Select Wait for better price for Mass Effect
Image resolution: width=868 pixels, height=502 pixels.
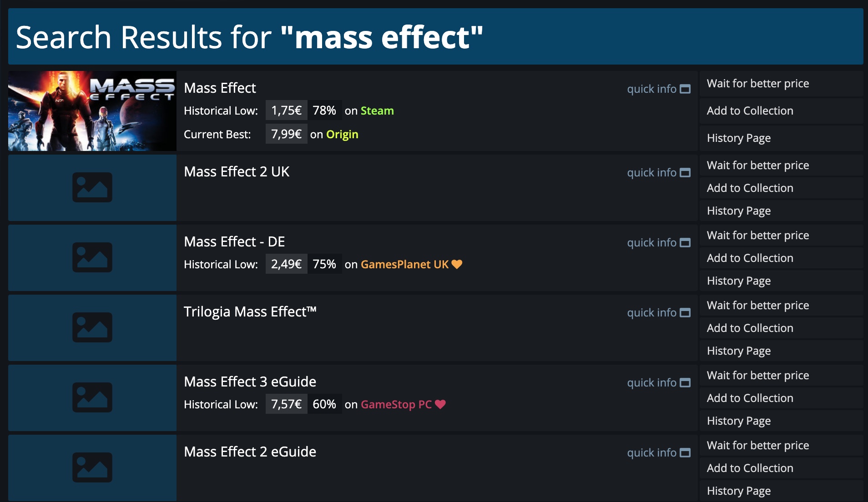tap(757, 84)
